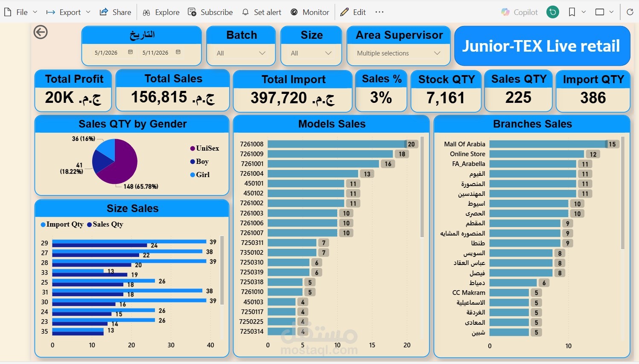639x364 pixels.
Task: Click the size 29 row label
Action: (44, 243)
